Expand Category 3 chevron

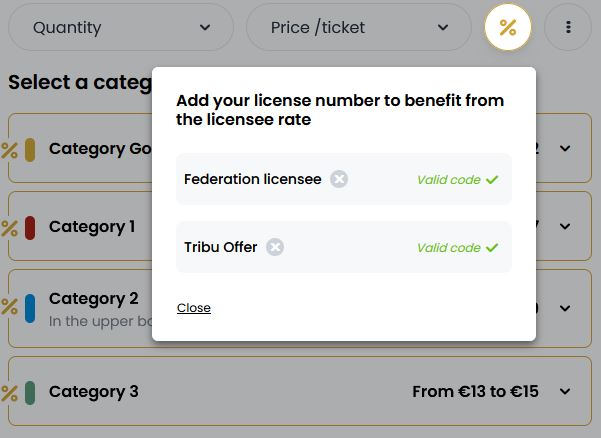pyautogui.click(x=565, y=391)
